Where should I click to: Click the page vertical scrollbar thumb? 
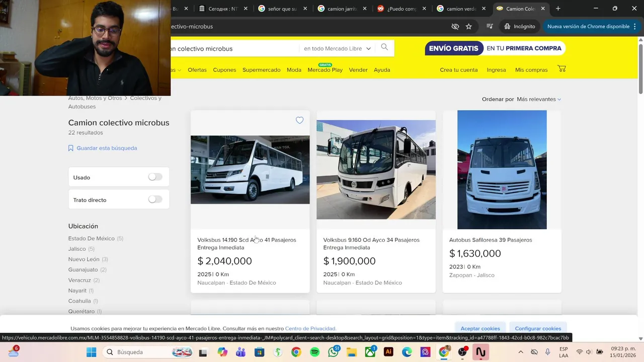[640, 68]
